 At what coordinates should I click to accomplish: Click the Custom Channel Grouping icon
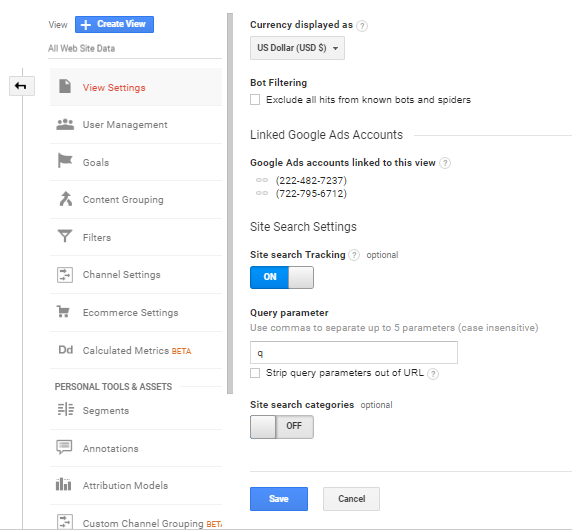[x=65, y=522]
